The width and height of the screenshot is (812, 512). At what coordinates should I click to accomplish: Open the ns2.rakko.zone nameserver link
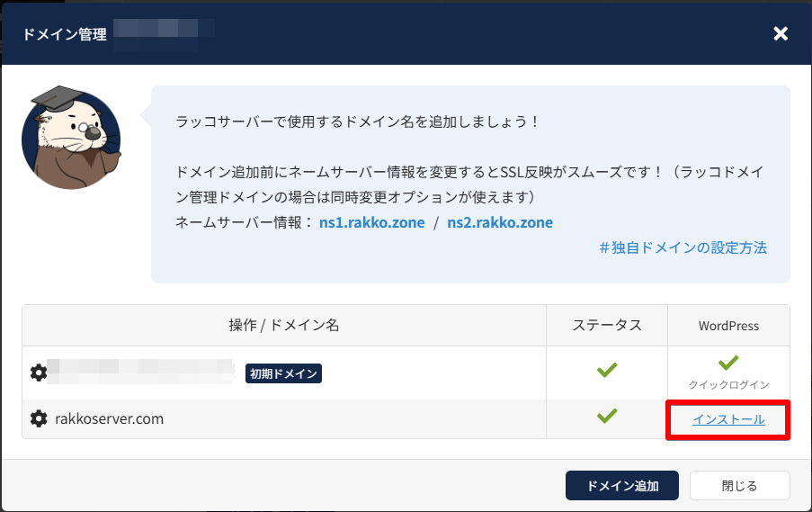pos(500,222)
